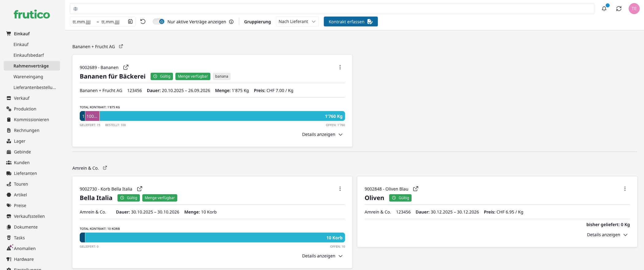Click the 1'760 Kg open quantity bar
The width and height of the screenshot is (644, 270).
point(222,116)
